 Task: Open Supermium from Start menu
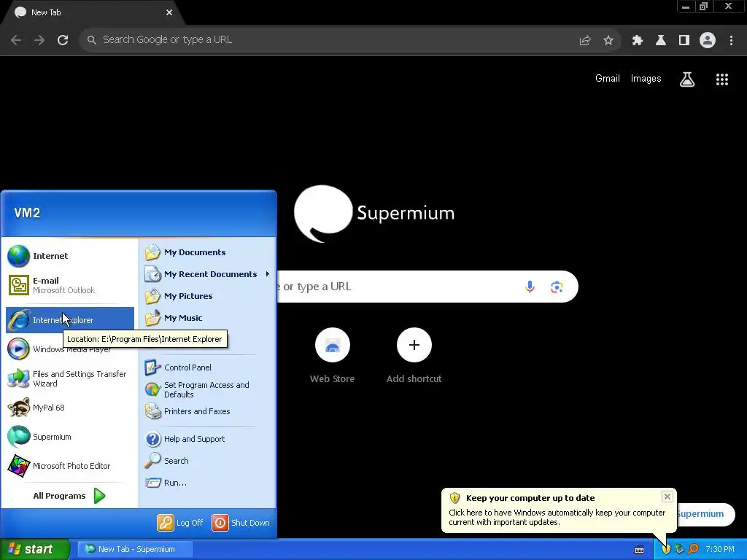pyautogui.click(x=69, y=437)
